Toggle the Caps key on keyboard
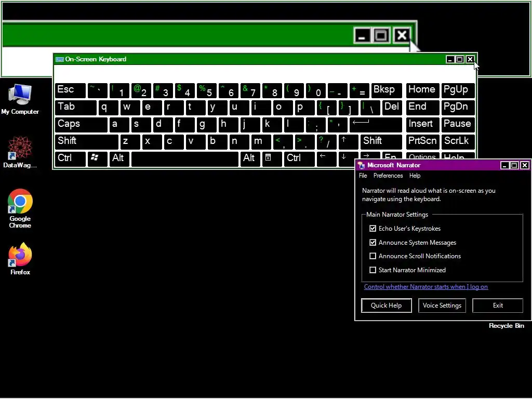This screenshot has width=532, height=399. tap(81, 125)
